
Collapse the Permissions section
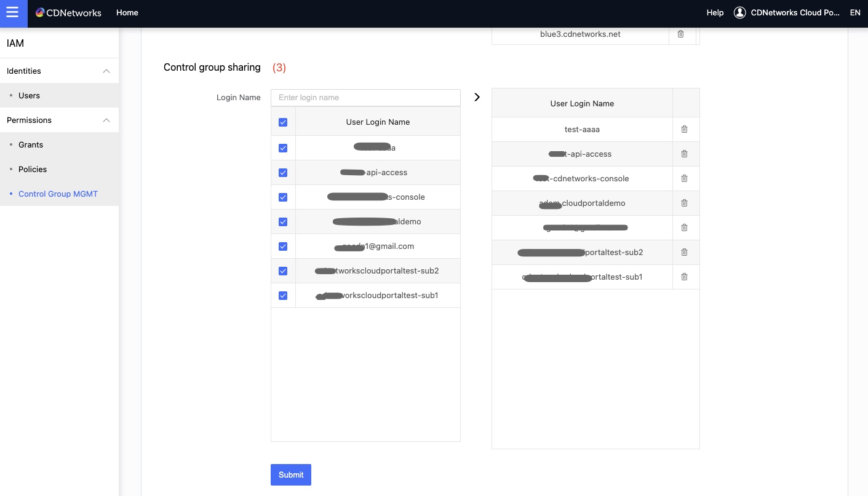(x=106, y=120)
